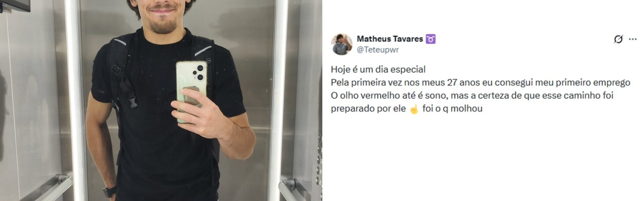The image size is (644, 201).
Task: Open the elevator mirror selfie photo
Action: 161,100
